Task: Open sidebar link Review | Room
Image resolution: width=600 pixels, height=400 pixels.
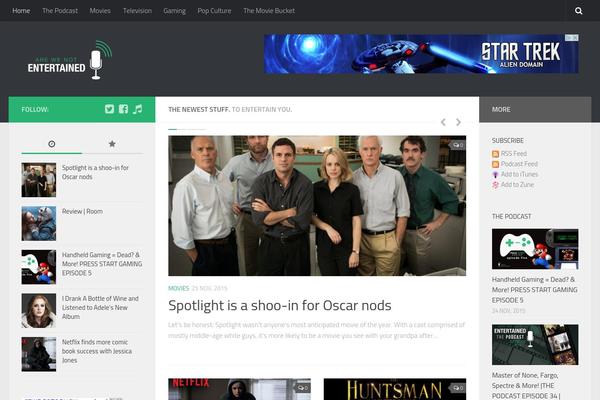Action: (x=82, y=211)
